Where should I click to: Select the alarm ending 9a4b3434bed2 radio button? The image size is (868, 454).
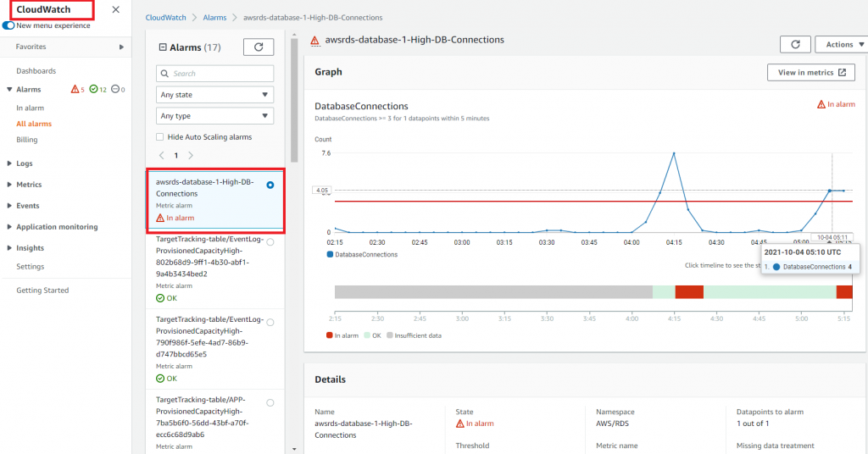pos(270,241)
